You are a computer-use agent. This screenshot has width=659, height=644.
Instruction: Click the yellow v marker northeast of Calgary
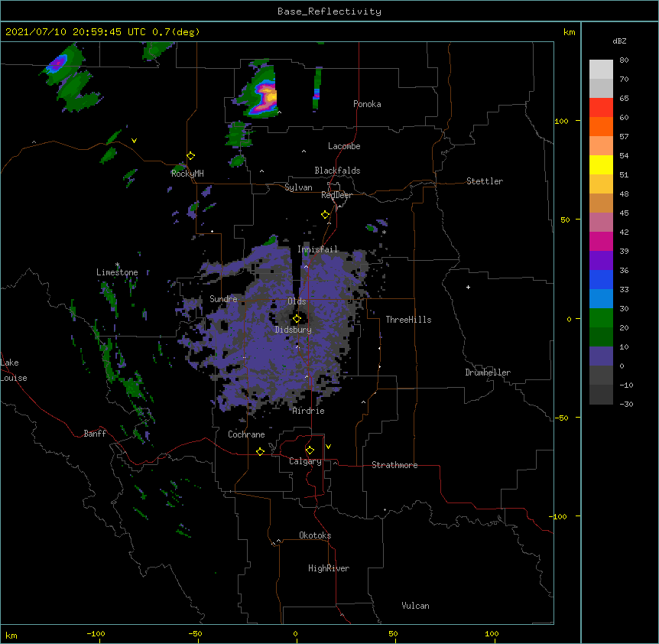click(328, 447)
